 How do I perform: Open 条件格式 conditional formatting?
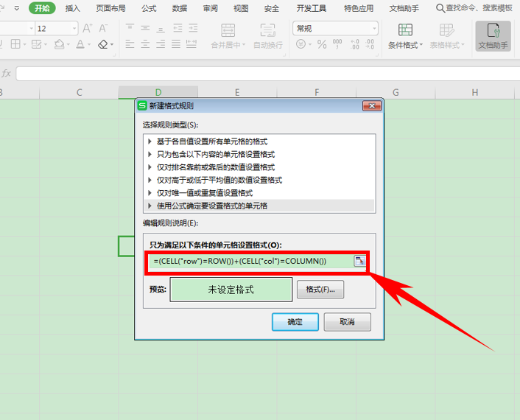click(x=405, y=36)
